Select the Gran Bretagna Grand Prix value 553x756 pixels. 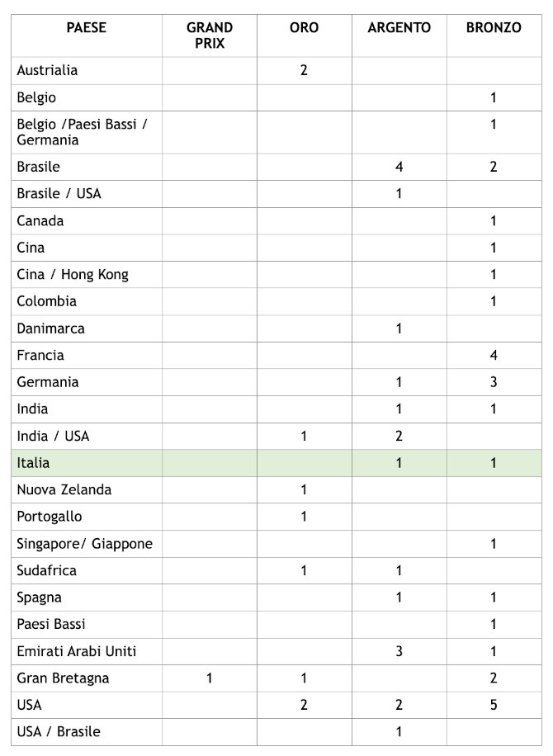pyautogui.click(x=210, y=678)
